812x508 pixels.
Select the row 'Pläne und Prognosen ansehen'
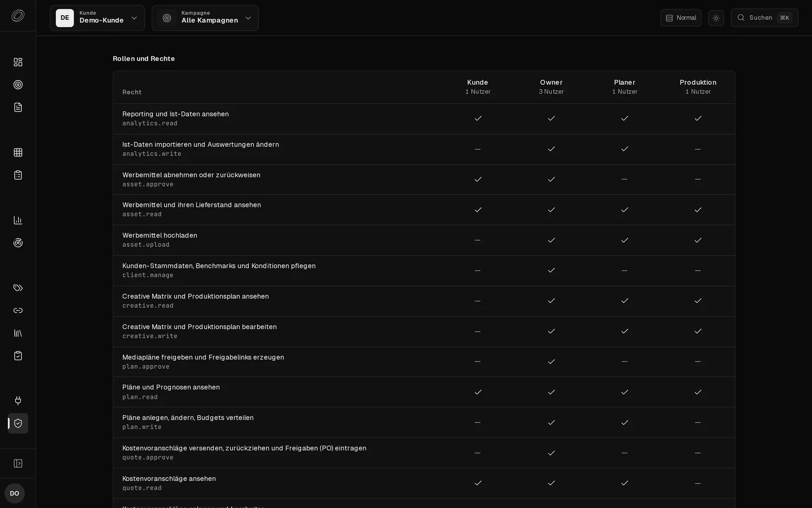click(x=424, y=392)
